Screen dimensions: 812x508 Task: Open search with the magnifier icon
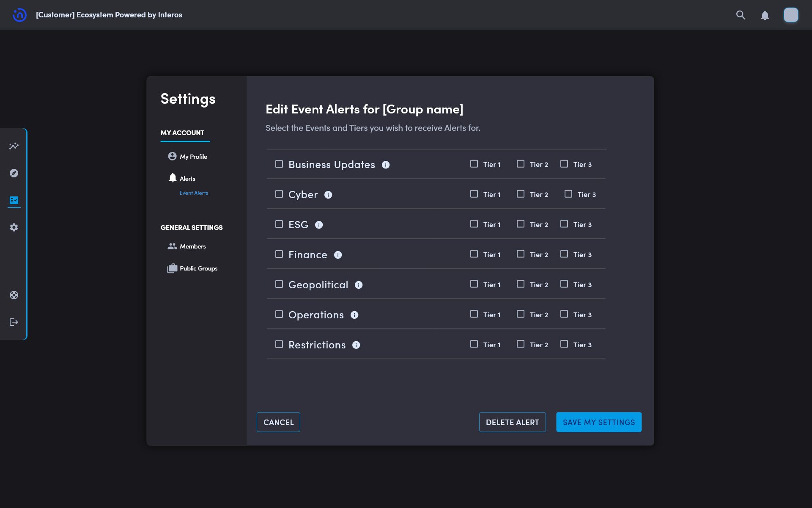pos(741,15)
